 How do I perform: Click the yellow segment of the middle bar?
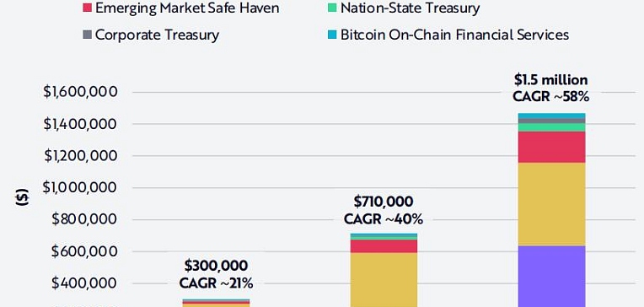pos(384,279)
